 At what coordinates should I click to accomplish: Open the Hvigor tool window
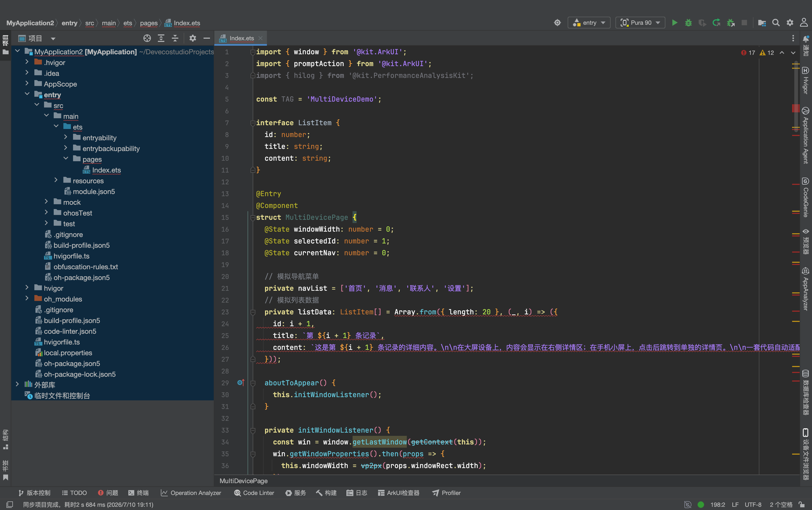805,80
